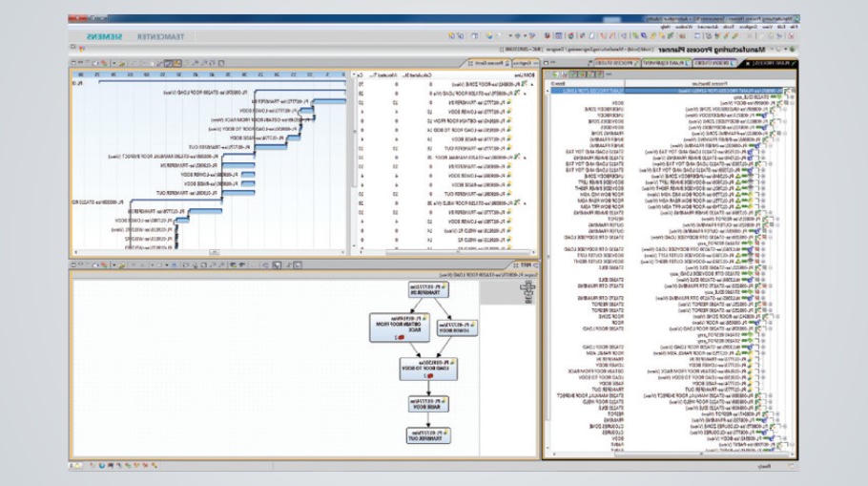868x486 pixels.
Task: Select STAGE8 MANUAL ROOF INSPECT in process structure name column
Action: [x=590, y=395]
